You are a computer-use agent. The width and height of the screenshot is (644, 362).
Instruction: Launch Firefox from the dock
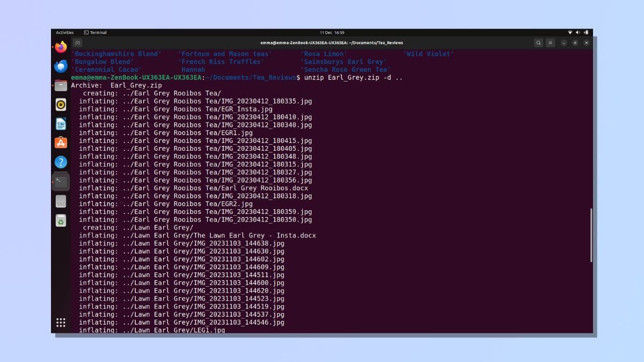pyautogui.click(x=61, y=47)
